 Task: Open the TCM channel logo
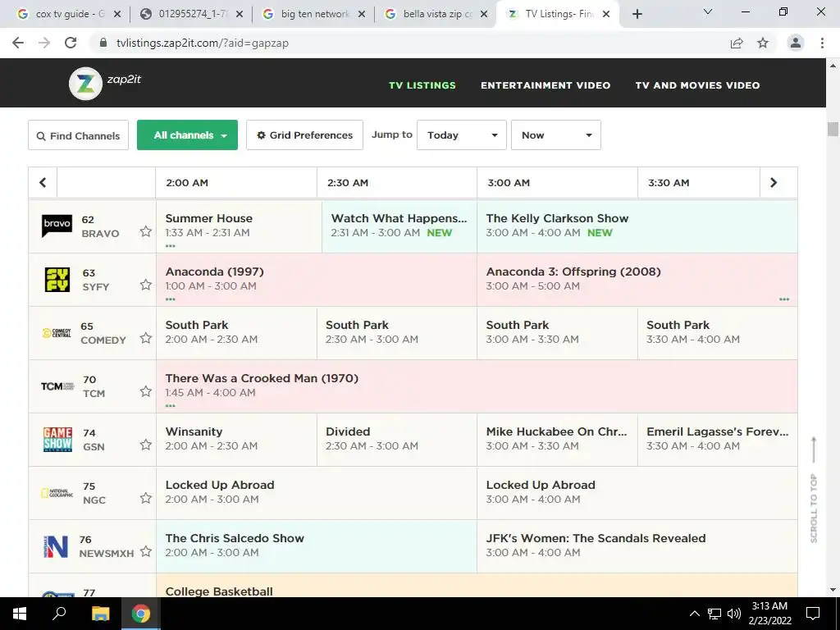click(57, 386)
